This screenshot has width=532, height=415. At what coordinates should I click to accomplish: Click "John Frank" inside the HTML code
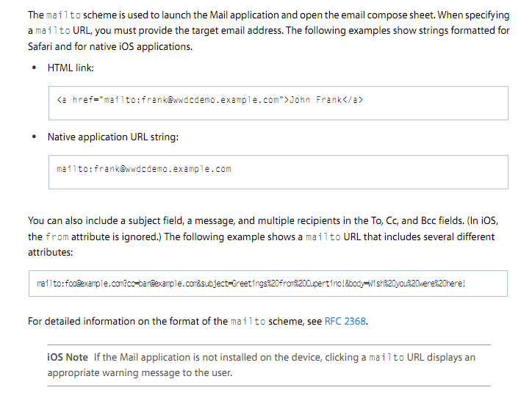[x=317, y=100]
